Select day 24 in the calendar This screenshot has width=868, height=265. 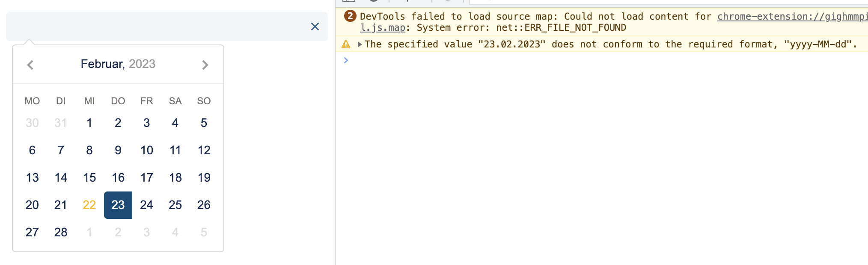point(147,205)
